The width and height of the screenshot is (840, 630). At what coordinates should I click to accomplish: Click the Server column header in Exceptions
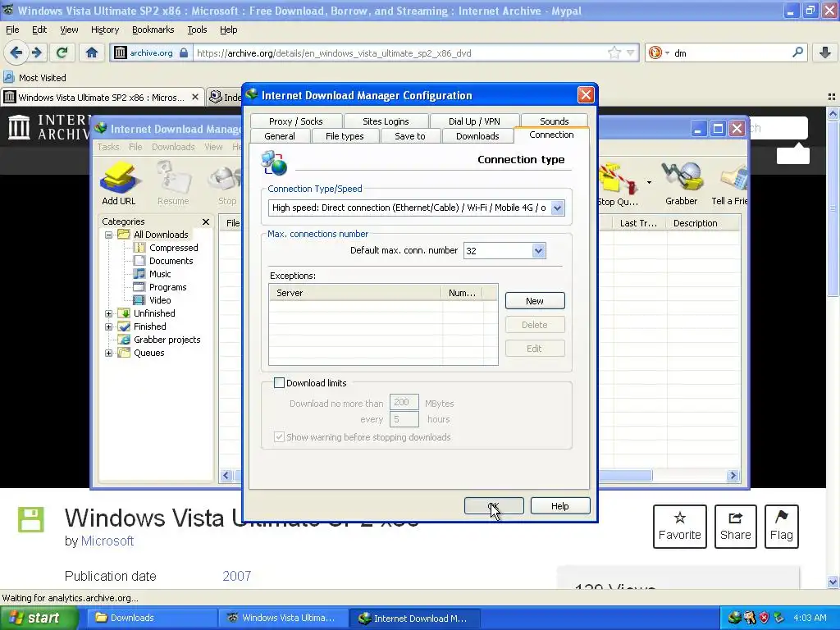[x=355, y=293]
